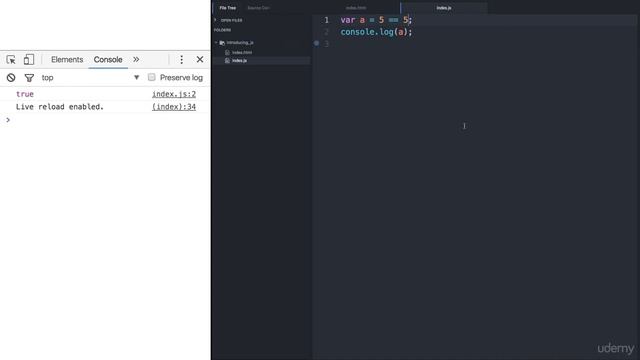This screenshot has height=360, width=640.
Task: Open the (index):34 source link
Action: pos(174,107)
